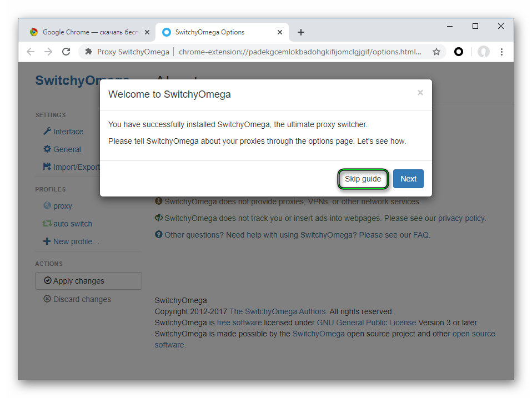
Task: Open the FAQ link
Action: 421,235
